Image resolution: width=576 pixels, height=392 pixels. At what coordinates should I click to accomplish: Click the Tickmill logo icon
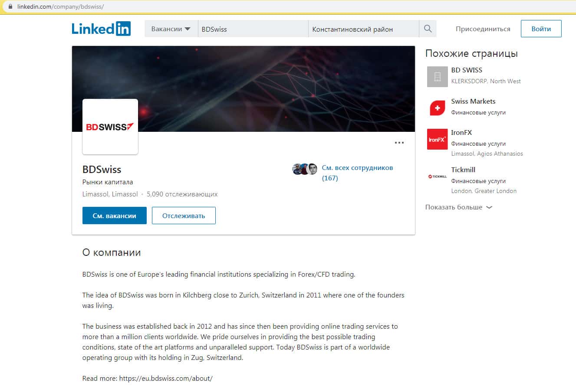point(437,176)
